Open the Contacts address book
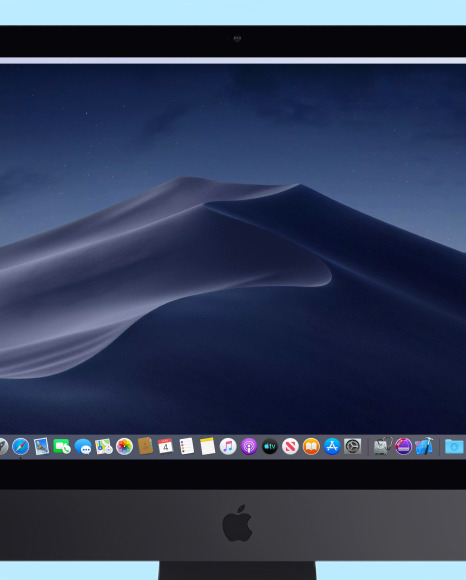The width and height of the screenshot is (466, 580). pyautogui.click(x=145, y=446)
